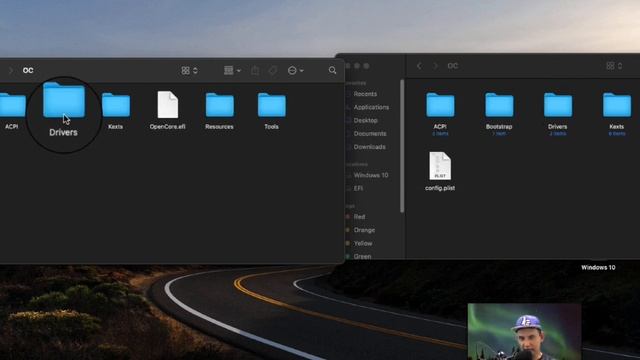
Task: Select Downloads in Finder sidebar
Action: tap(369, 147)
